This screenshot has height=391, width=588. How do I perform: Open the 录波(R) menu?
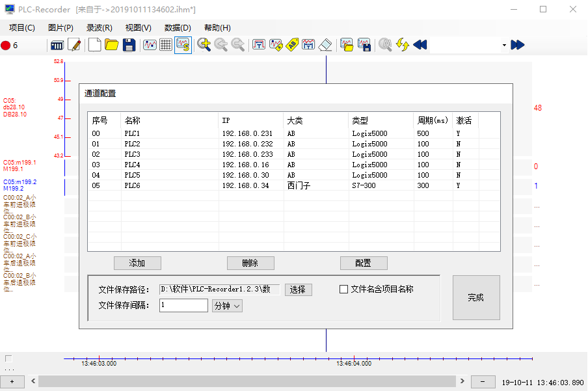(100, 28)
